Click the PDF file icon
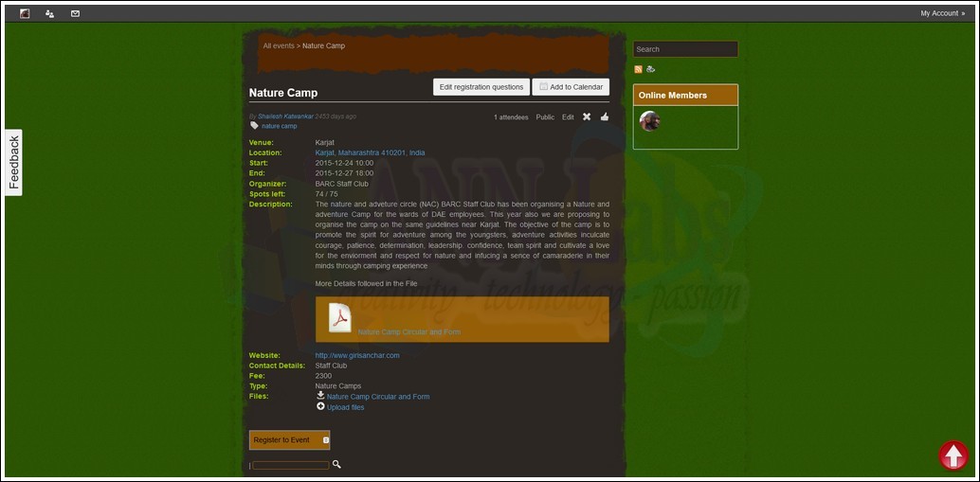The height and width of the screenshot is (482, 980). tap(339, 318)
